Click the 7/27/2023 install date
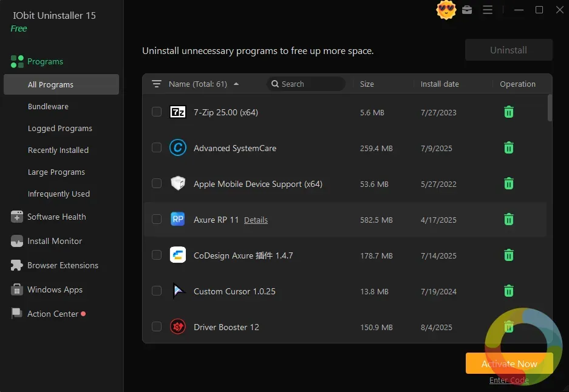The image size is (569, 392). coord(438,113)
